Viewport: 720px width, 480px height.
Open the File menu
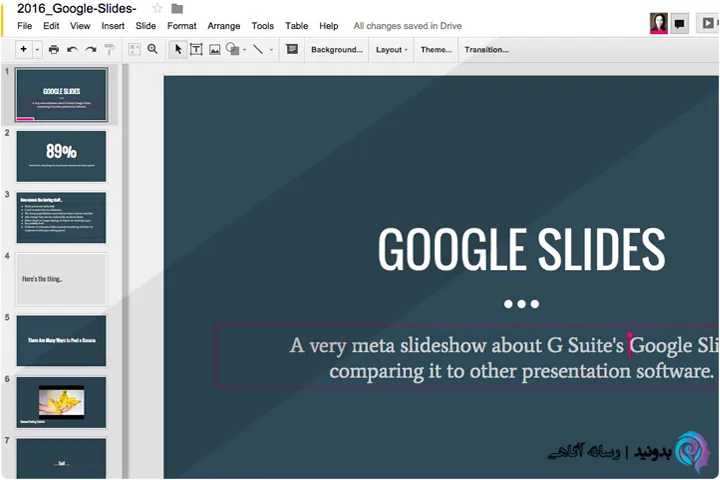click(x=24, y=26)
